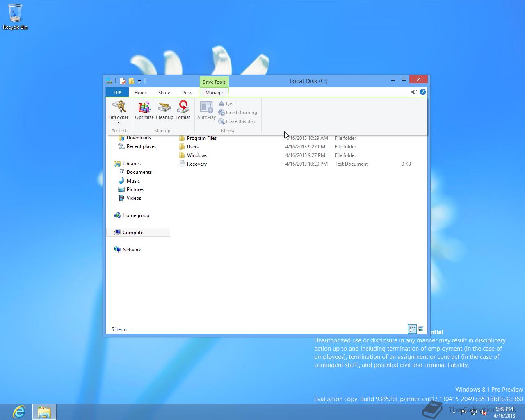Open the taskbar clock and date

pos(504,412)
